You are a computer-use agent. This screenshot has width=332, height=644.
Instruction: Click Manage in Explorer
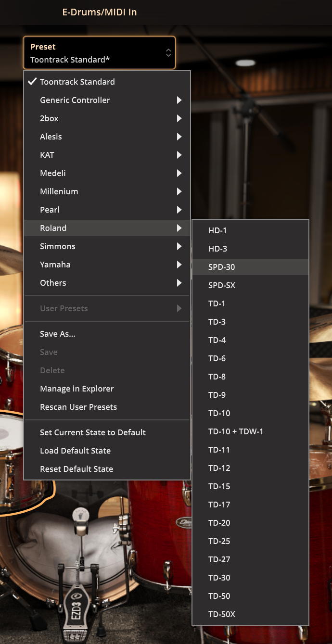click(x=77, y=389)
